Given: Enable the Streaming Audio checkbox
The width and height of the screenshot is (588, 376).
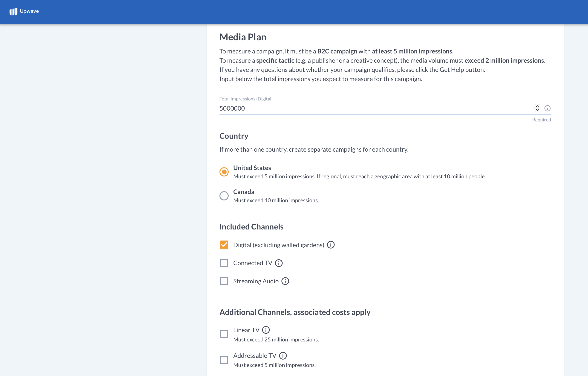Looking at the screenshot, I should click(x=224, y=281).
